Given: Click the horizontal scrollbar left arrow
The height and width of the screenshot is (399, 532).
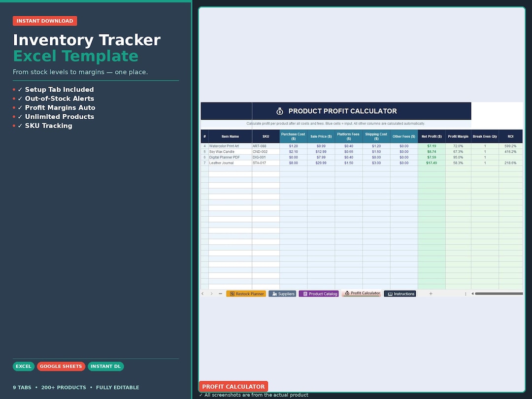Looking at the screenshot, I should click(472, 294).
